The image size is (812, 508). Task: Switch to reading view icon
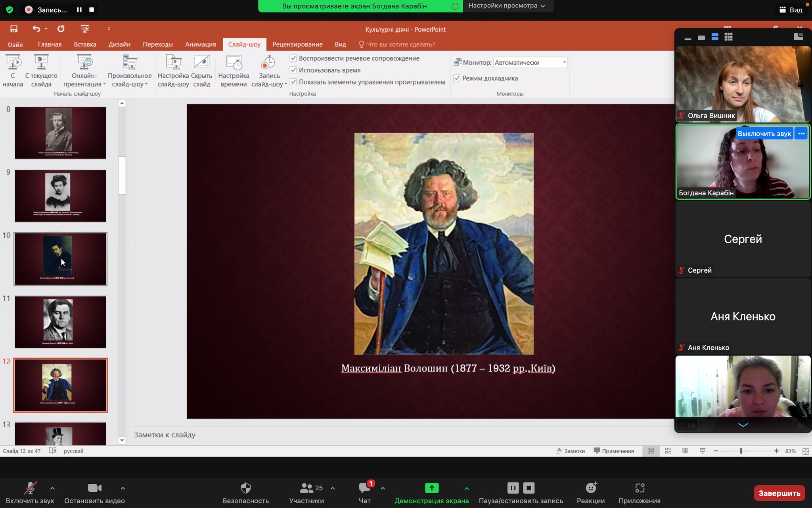point(685,451)
